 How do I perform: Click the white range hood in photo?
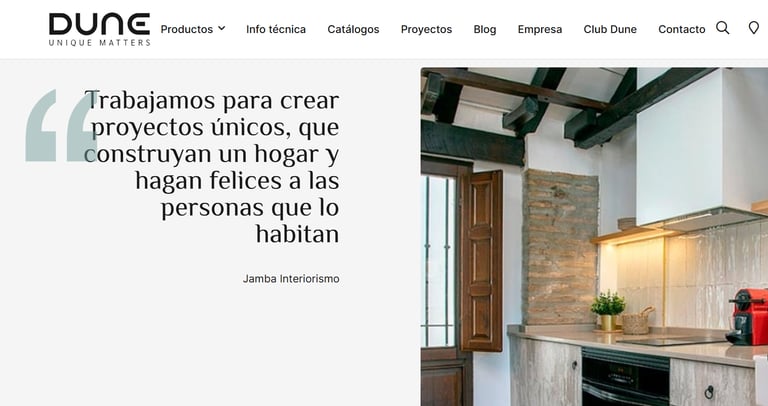(x=702, y=149)
